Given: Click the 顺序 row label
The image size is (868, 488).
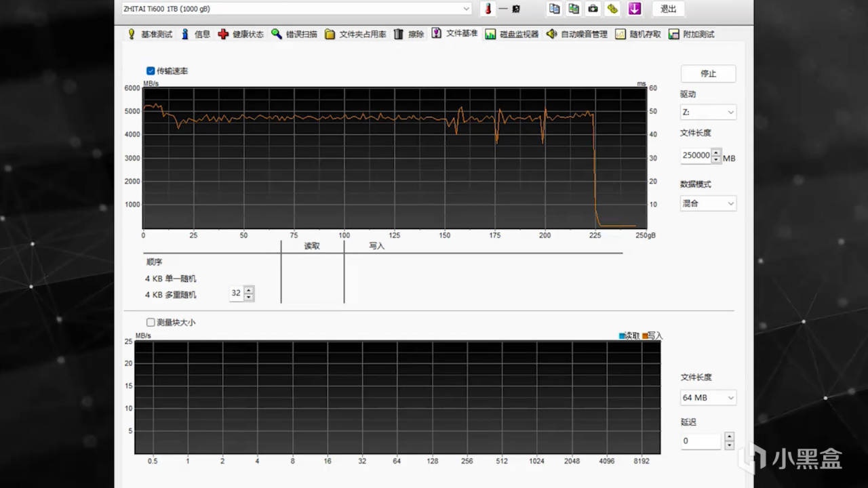Looking at the screenshot, I should [x=154, y=262].
